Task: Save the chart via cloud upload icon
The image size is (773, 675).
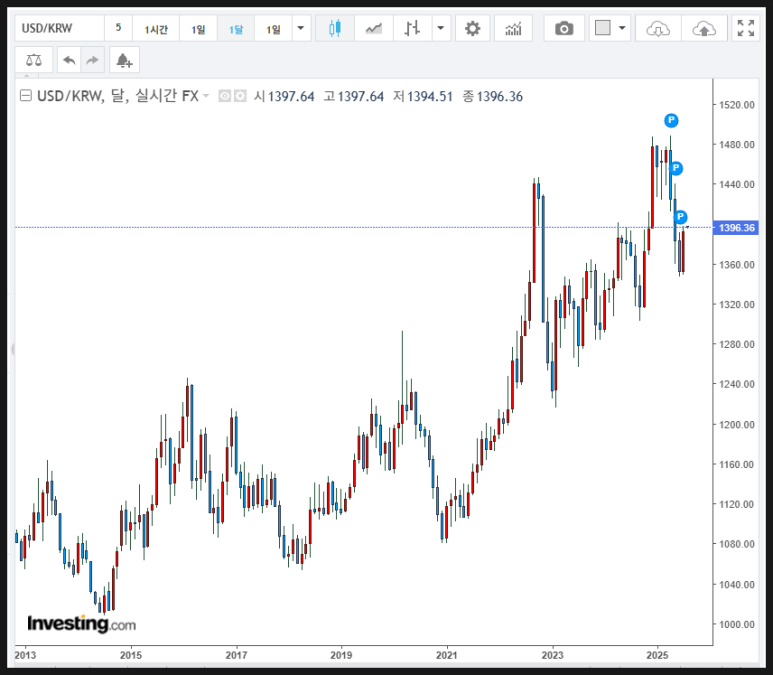Action: click(704, 29)
